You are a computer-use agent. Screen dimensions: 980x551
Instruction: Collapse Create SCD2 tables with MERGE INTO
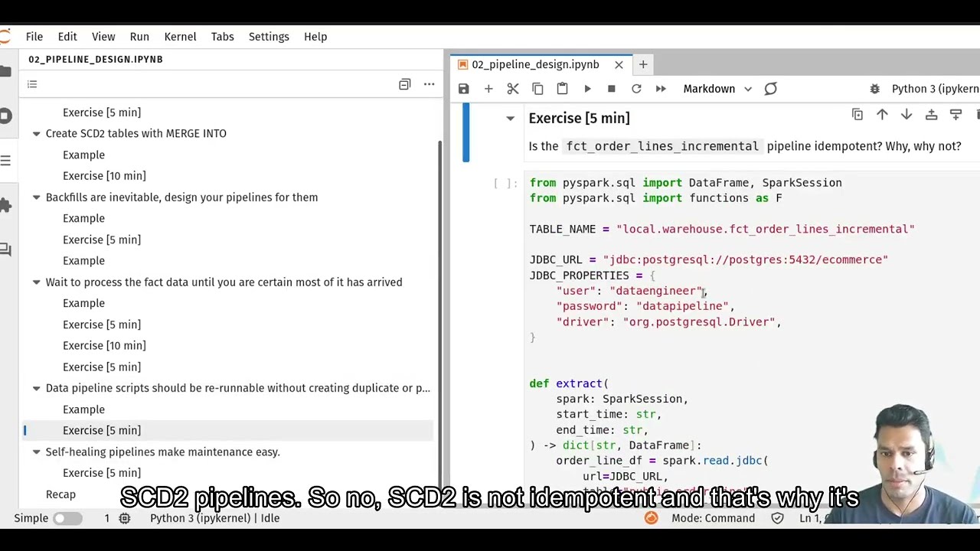tap(36, 133)
